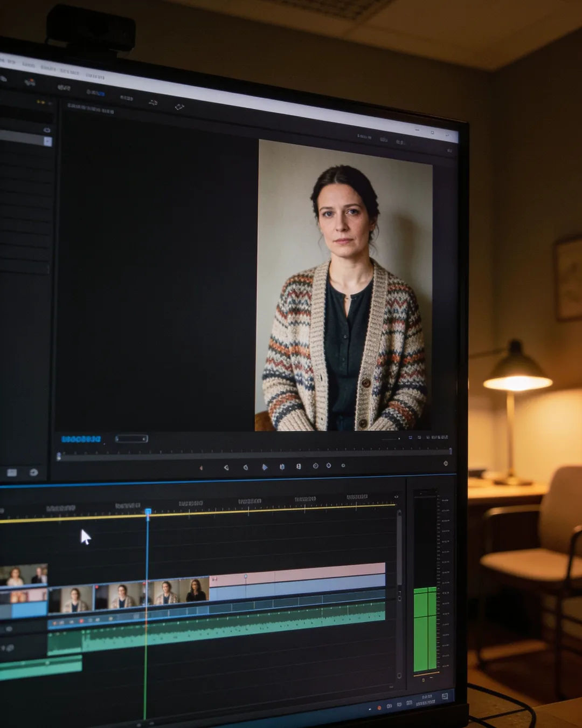
Task: Click the round icon beside the list view icon
Action: (x=33, y=472)
